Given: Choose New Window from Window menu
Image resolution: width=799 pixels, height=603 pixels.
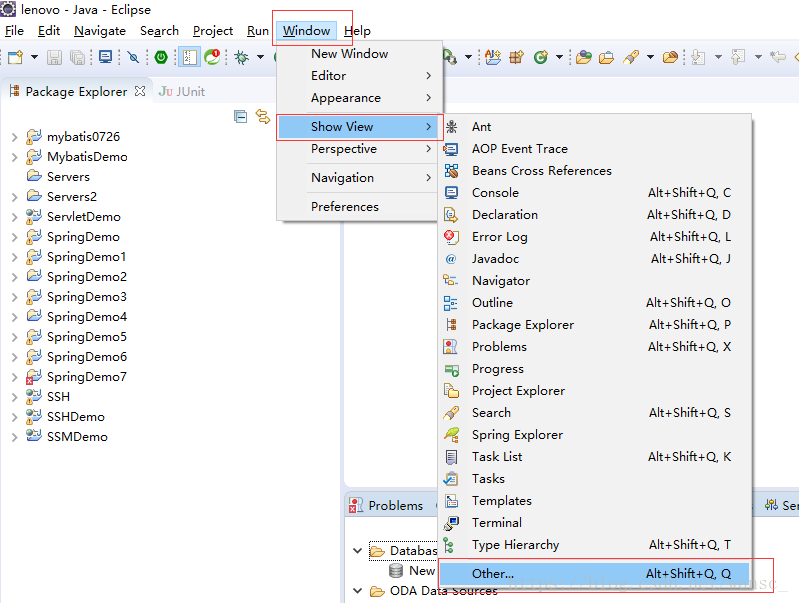Looking at the screenshot, I should click(359, 54).
